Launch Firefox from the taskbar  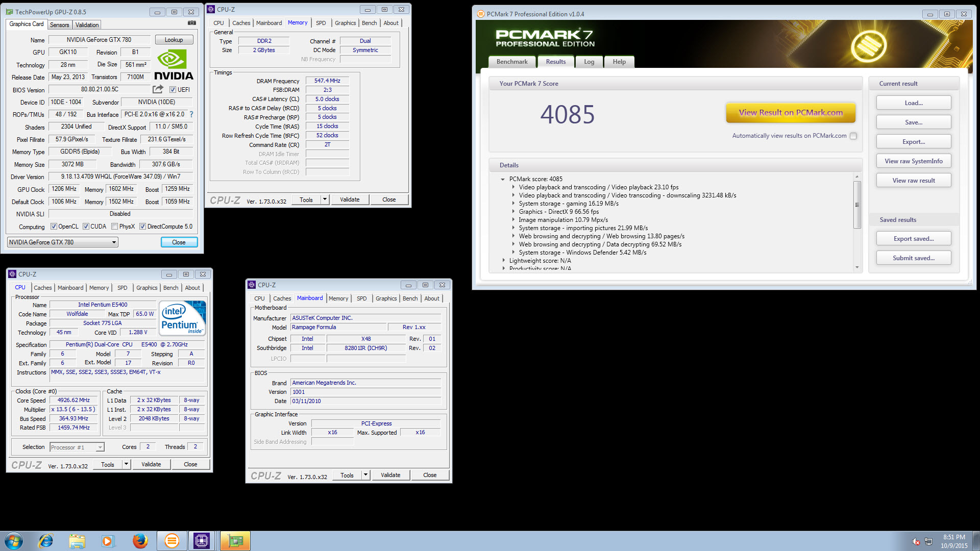point(140,541)
